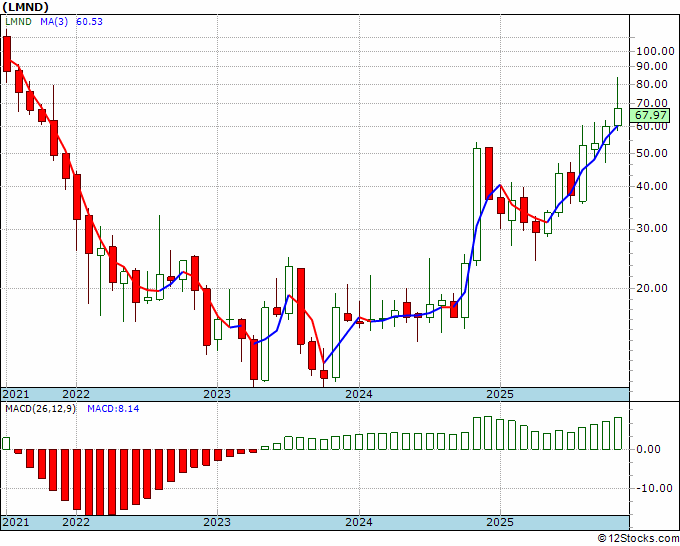Click 2022 on the MACD timeline
The image size is (680, 546).
click(x=76, y=522)
